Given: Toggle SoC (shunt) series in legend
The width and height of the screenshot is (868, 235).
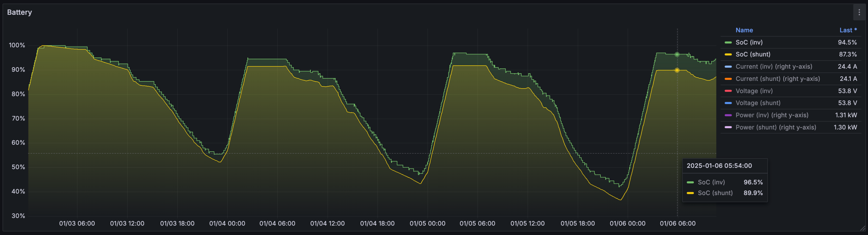Looking at the screenshot, I should 753,55.
